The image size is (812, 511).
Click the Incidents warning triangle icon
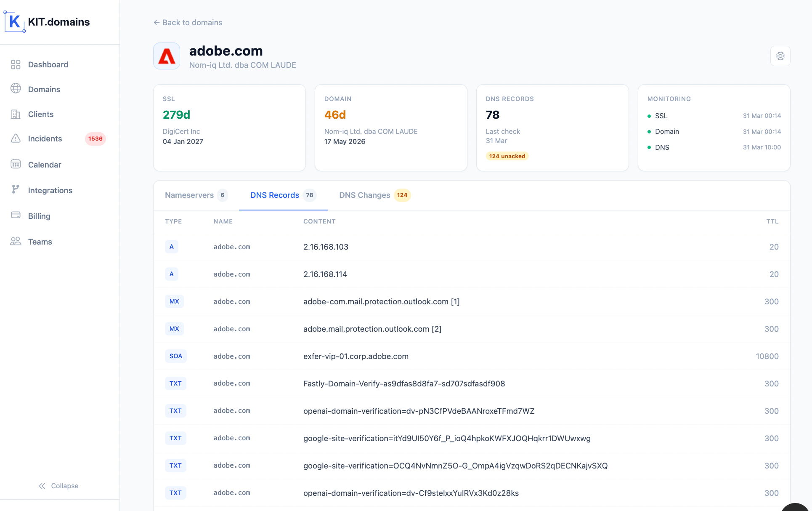pos(16,138)
